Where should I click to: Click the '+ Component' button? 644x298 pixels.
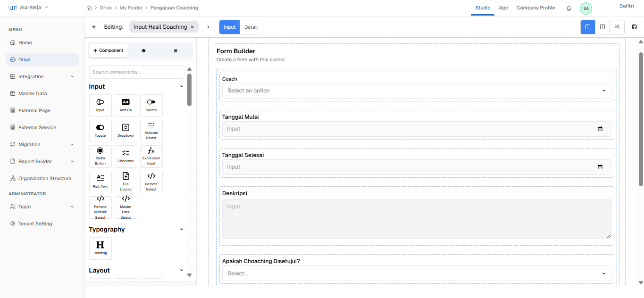point(108,50)
